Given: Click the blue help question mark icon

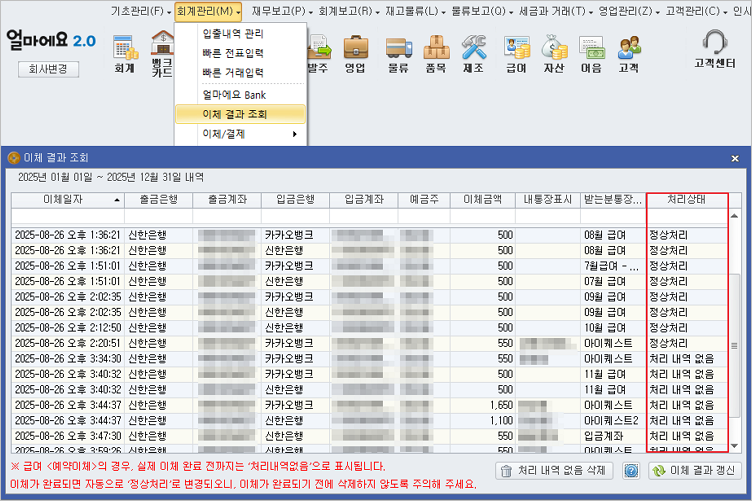Looking at the screenshot, I should pyautogui.click(x=631, y=471).
